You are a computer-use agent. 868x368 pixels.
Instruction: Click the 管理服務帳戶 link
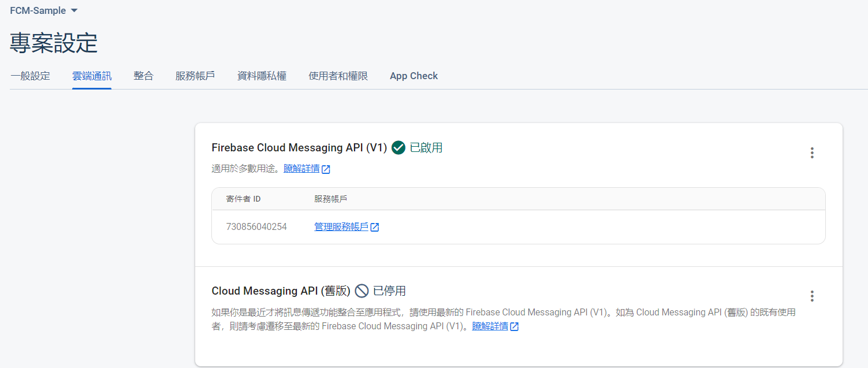(341, 226)
